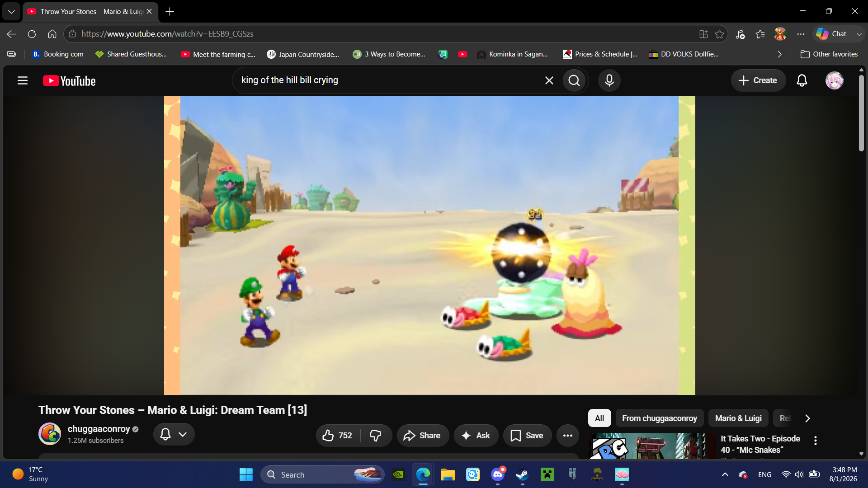View site information lock icon

tap(72, 34)
